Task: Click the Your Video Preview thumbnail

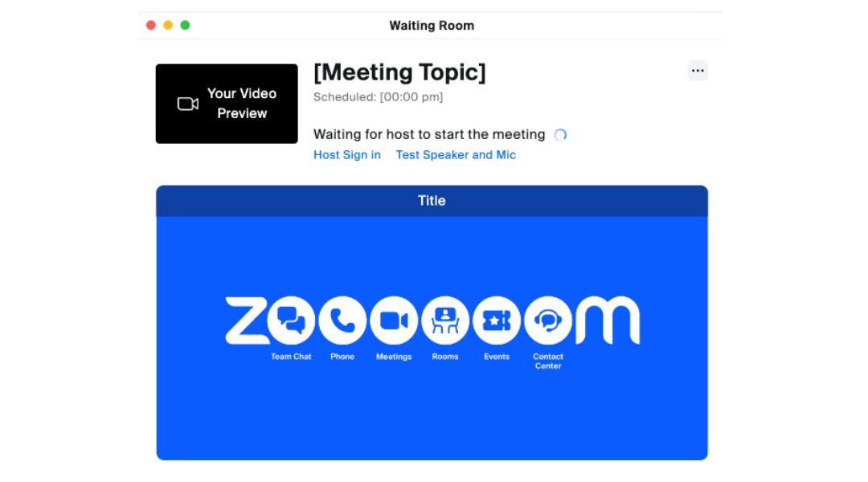Action: coord(227,104)
